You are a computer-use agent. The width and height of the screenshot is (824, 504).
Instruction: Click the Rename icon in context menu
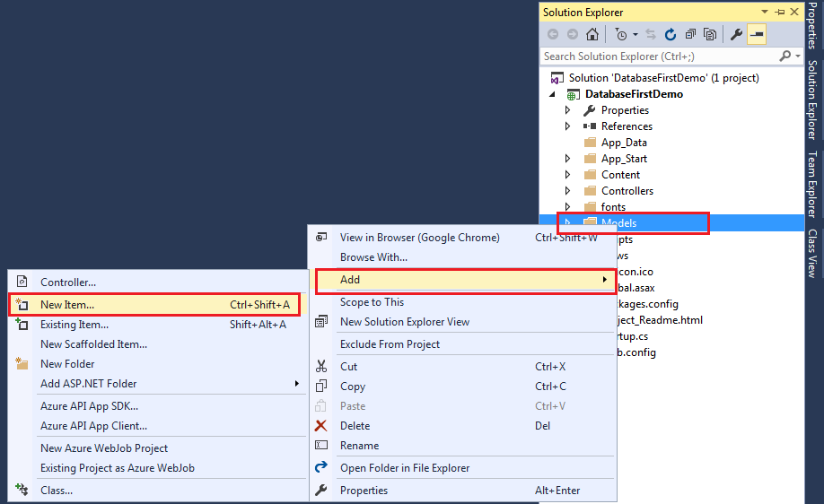tap(321, 445)
